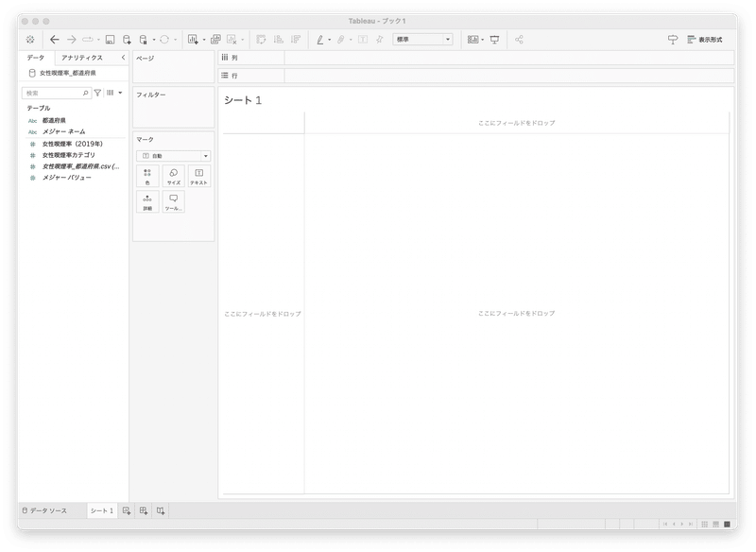Open the データ ソース tab
756x552 pixels.
[x=44, y=510]
